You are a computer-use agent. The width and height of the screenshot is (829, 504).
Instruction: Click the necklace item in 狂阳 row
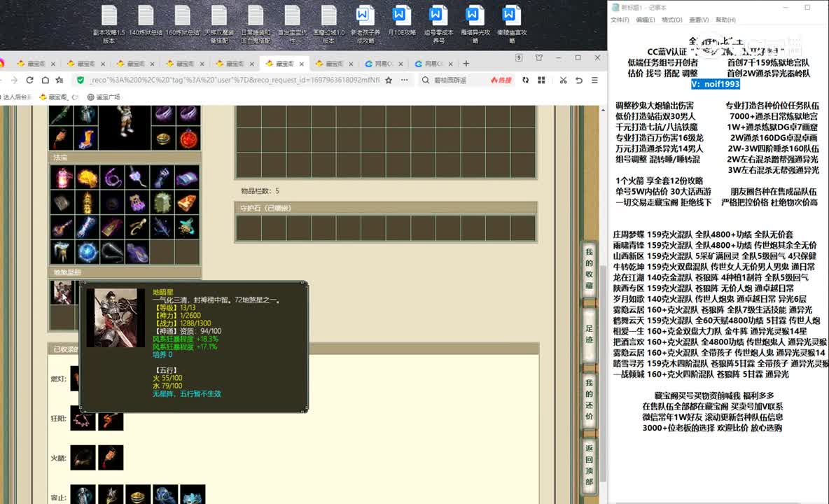[83, 419]
